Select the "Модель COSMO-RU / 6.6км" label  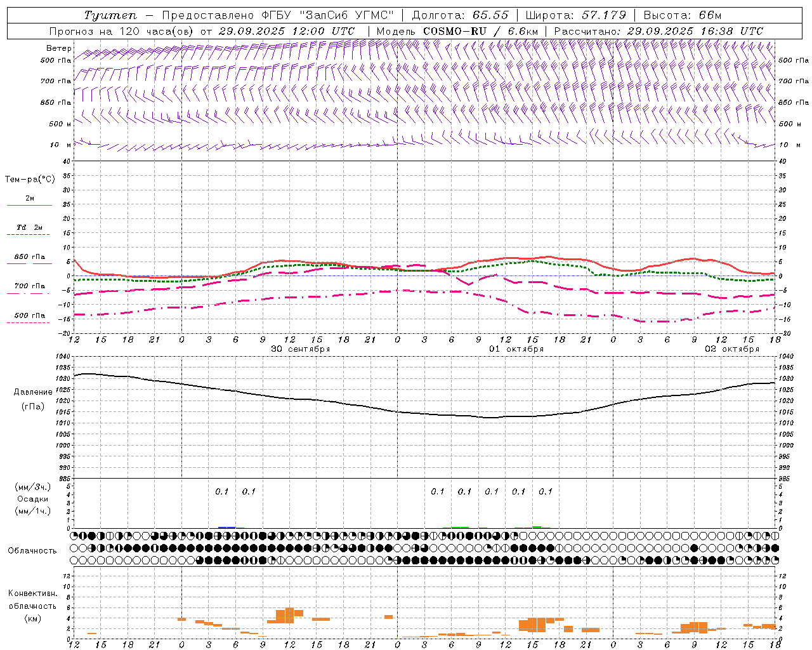[457, 31]
